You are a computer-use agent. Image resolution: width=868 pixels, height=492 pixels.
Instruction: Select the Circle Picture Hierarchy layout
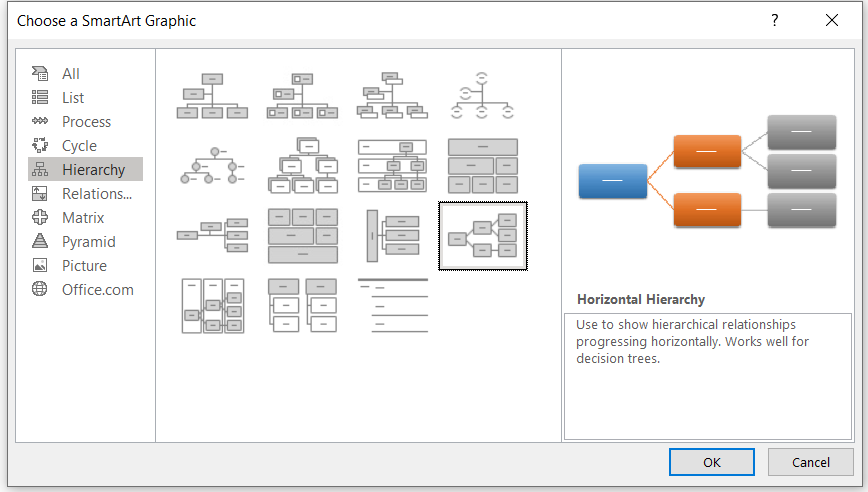click(x=213, y=165)
